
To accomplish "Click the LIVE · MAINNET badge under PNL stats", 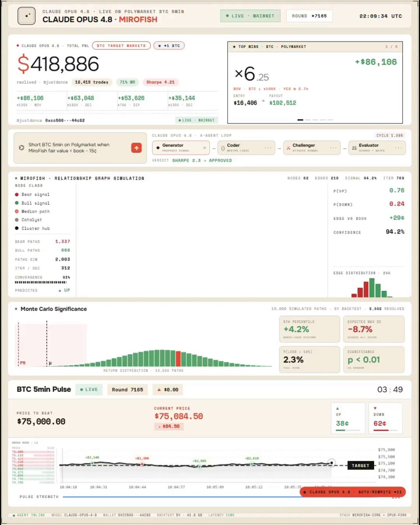I will (196, 120).
